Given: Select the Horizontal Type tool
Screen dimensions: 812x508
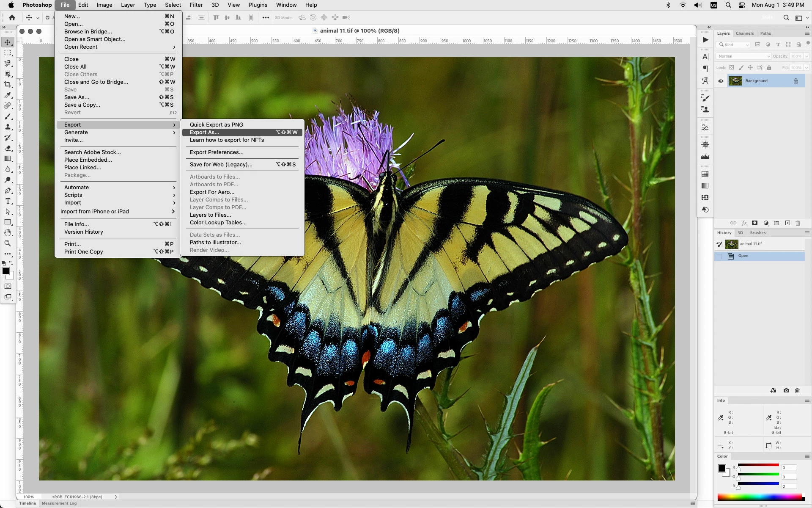Looking at the screenshot, I should click(x=8, y=201).
